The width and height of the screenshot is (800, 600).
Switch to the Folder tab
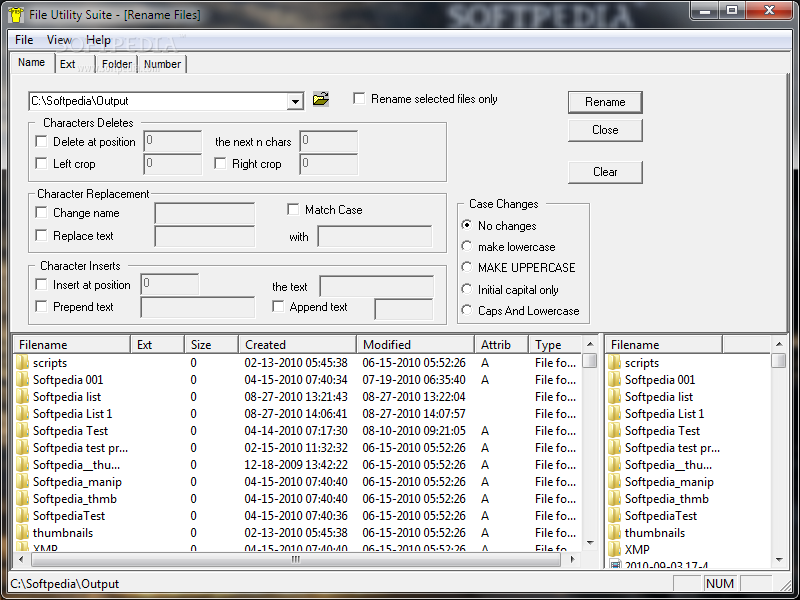click(117, 64)
